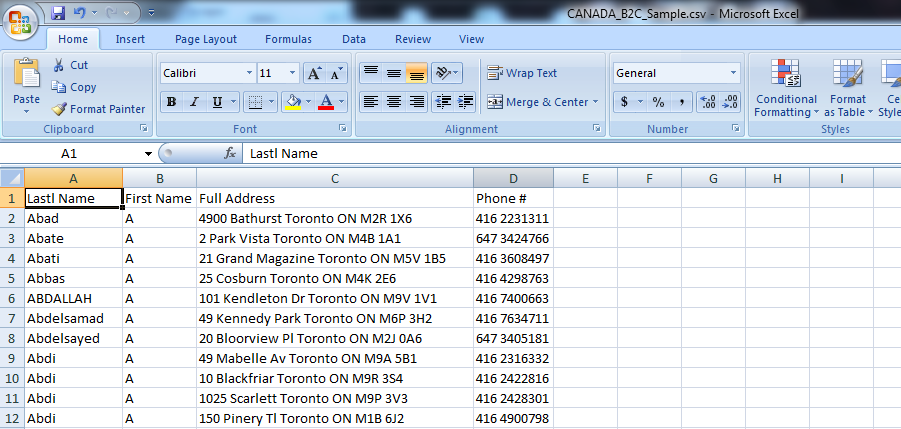Viewport: 901px width, 429px height.
Task: Select cell C6 with Kendleton address
Action: point(334,298)
